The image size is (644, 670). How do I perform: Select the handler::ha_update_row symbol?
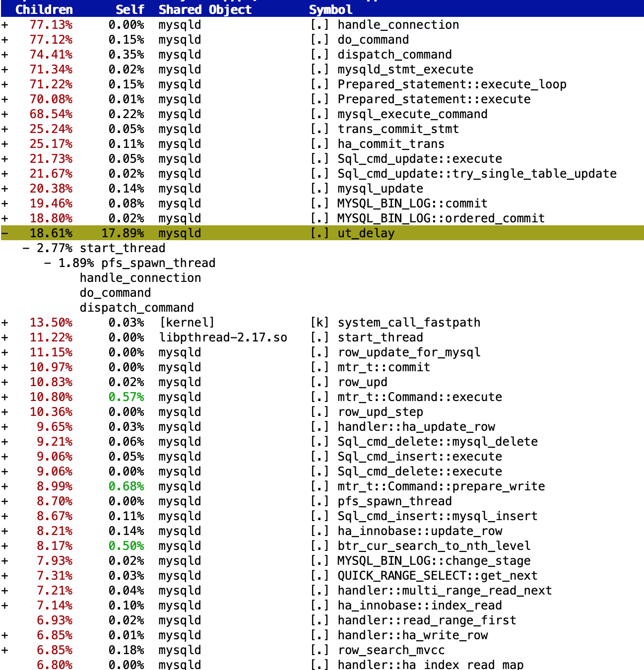[x=416, y=427]
